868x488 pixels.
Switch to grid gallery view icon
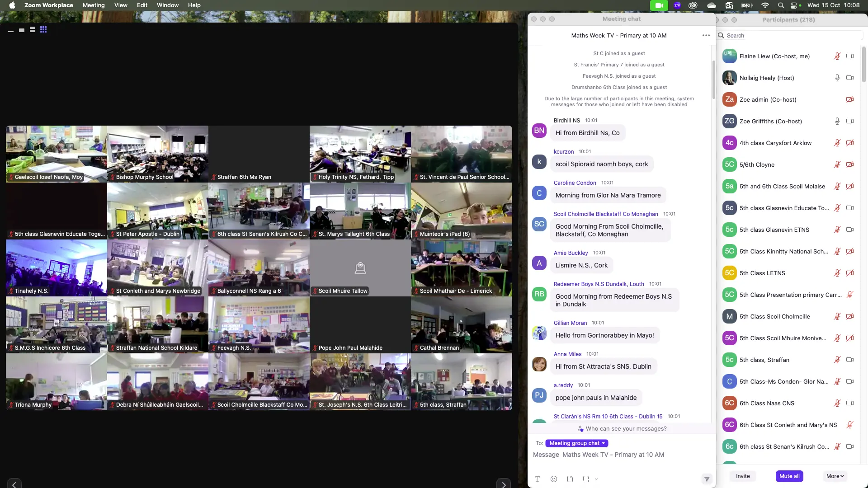click(43, 30)
